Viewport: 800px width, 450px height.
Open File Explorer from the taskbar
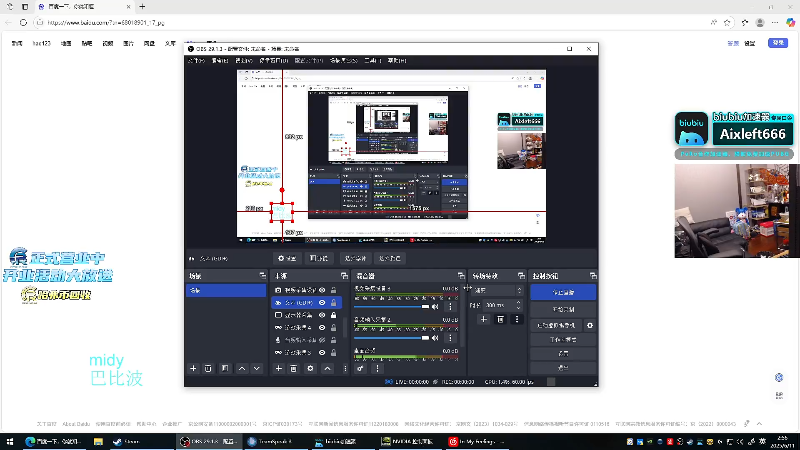(98, 441)
